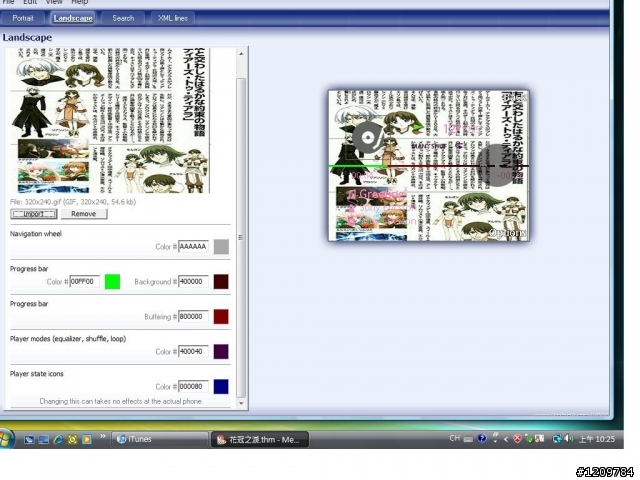640x480 pixels.
Task: Click the keyboard icon in language bar
Action: click(x=469, y=439)
